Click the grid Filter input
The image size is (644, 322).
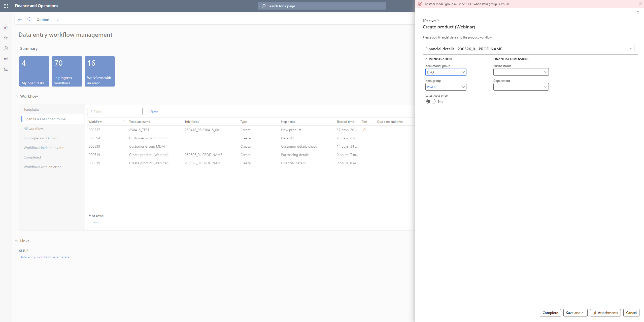click(x=115, y=111)
